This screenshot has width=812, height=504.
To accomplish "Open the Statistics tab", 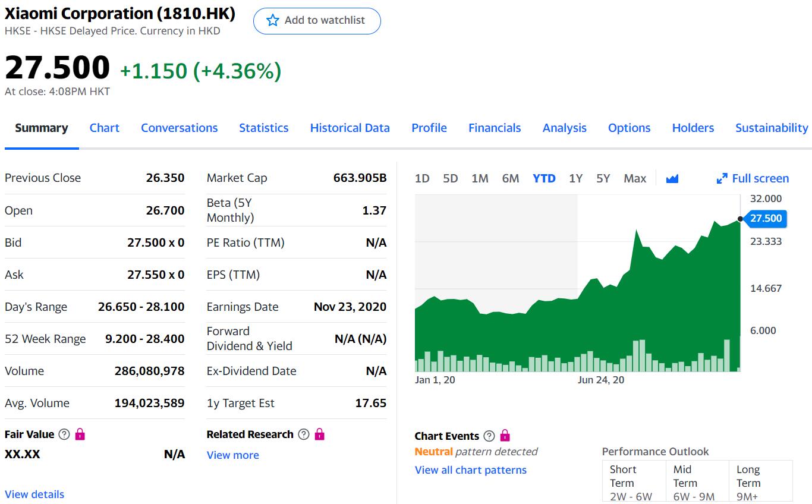I will pyautogui.click(x=263, y=128).
